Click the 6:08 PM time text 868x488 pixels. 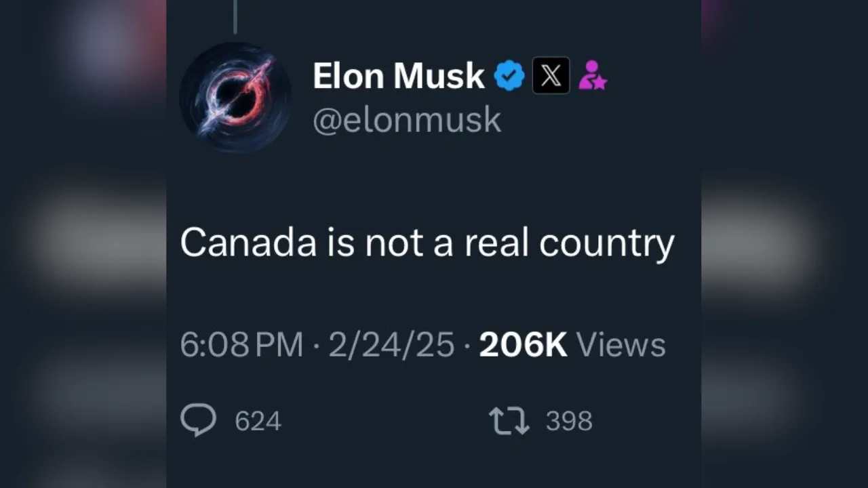pyautogui.click(x=241, y=344)
